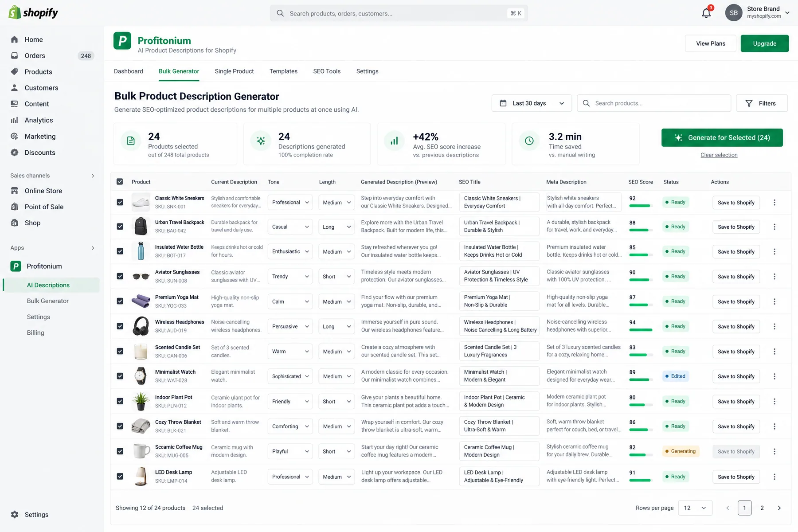Image resolution: width=798 pixels, height=532 pixels.
Task: Open Home from sidebar icon
Action: tap(15, 39)
